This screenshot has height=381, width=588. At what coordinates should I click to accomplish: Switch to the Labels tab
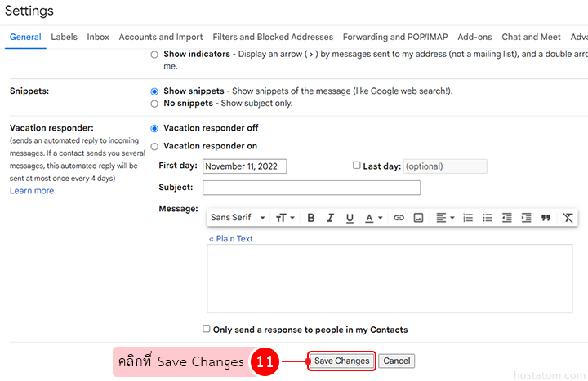(64, 37)
